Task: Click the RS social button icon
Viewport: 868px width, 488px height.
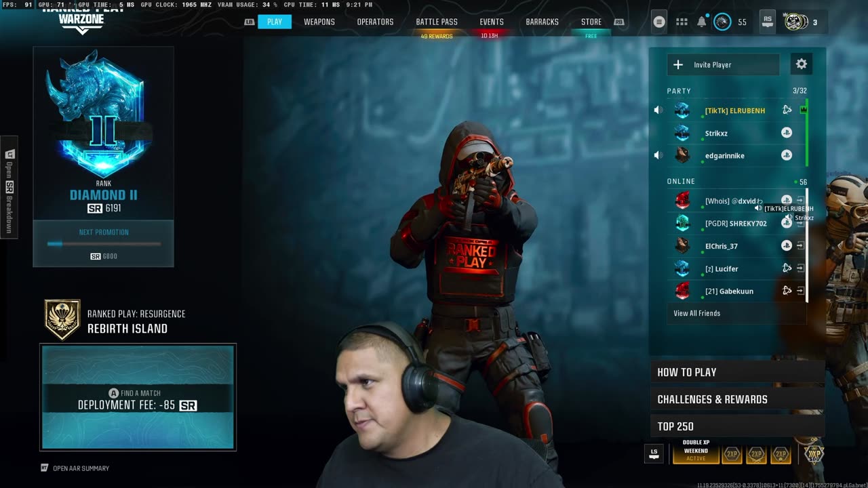Action: coord(767,22)
